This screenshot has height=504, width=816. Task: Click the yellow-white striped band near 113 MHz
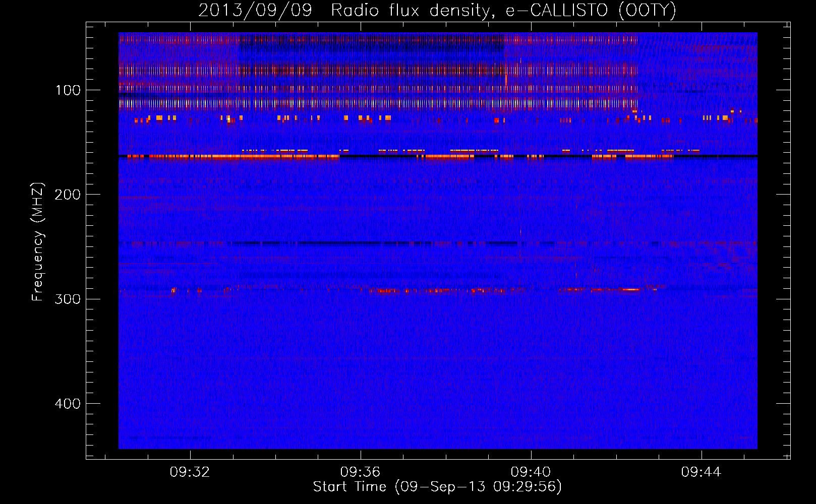pos(378,104)
